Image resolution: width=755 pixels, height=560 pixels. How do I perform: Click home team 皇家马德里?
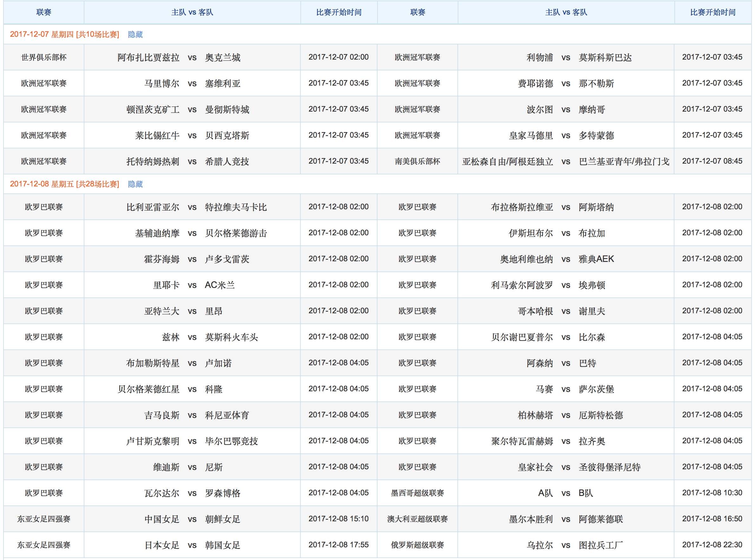(531, 136)
